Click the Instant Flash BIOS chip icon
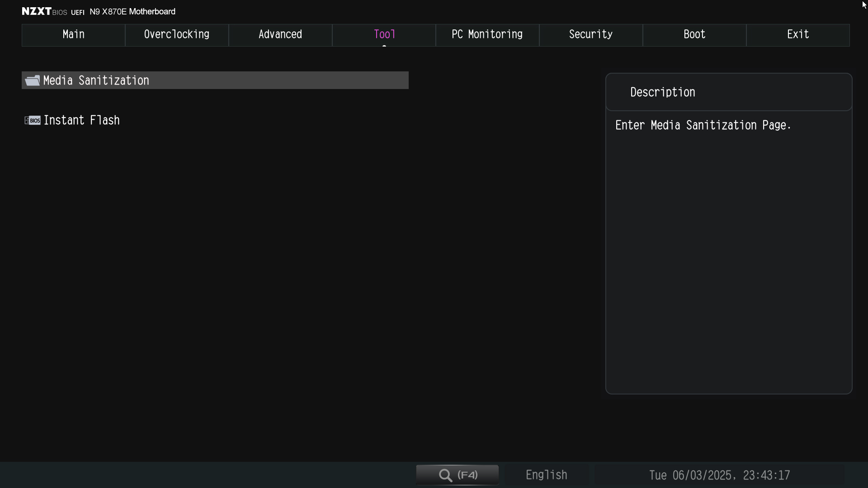Image resolution: width=868 pixels, height=488 pixels. click(33, 120)
